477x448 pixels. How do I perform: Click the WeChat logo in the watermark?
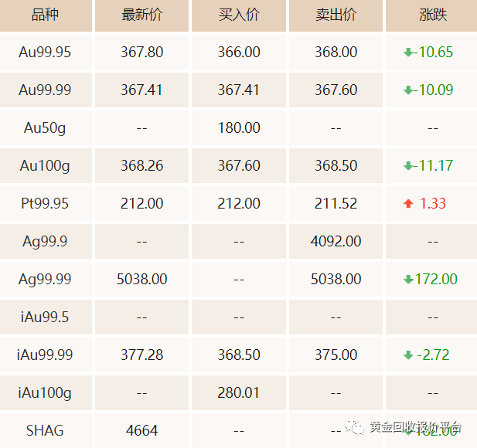[354, 426]
